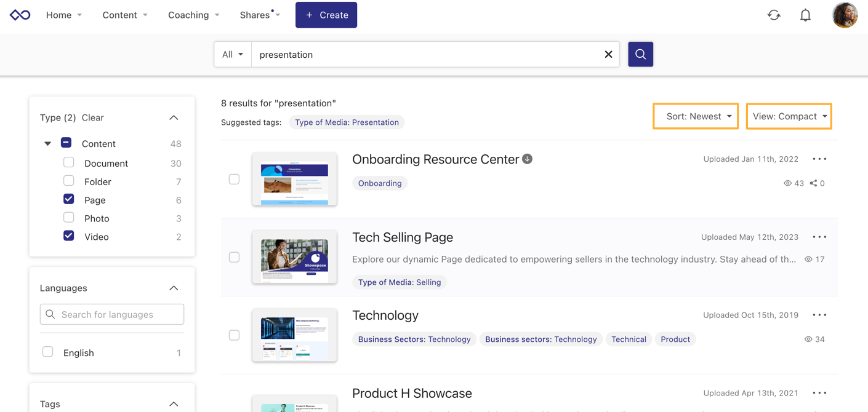This screenshot has height=412, width=868.
Task: Click Uploaded Jan 11th, 2022 date
Action: click(x=750, y=159)
